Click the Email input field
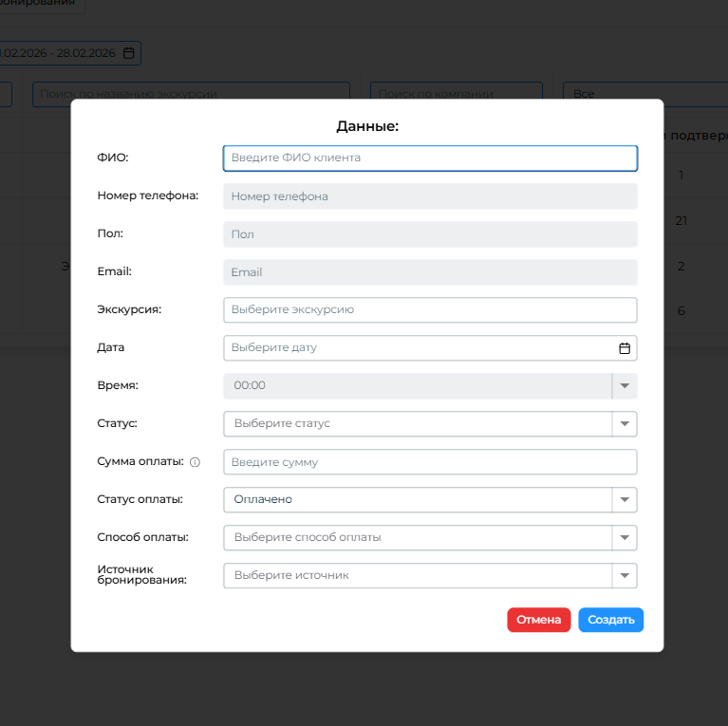Screen dimensions: 728x726 click(x=429, y=272)
